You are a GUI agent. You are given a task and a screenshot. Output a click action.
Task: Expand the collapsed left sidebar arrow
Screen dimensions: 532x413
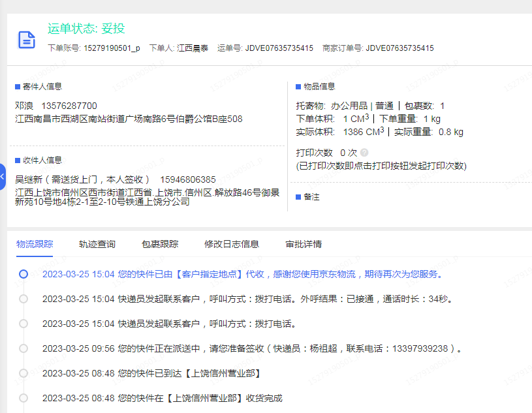click(3, 176)
